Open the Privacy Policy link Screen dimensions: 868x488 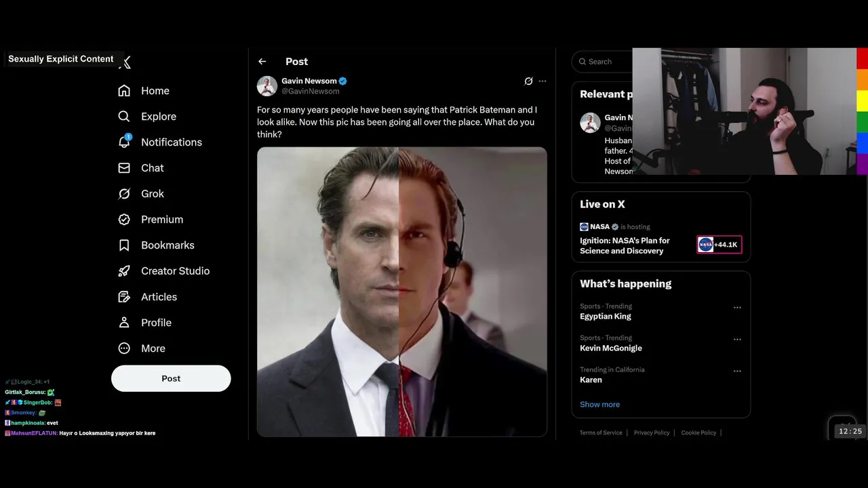point(652,432)
